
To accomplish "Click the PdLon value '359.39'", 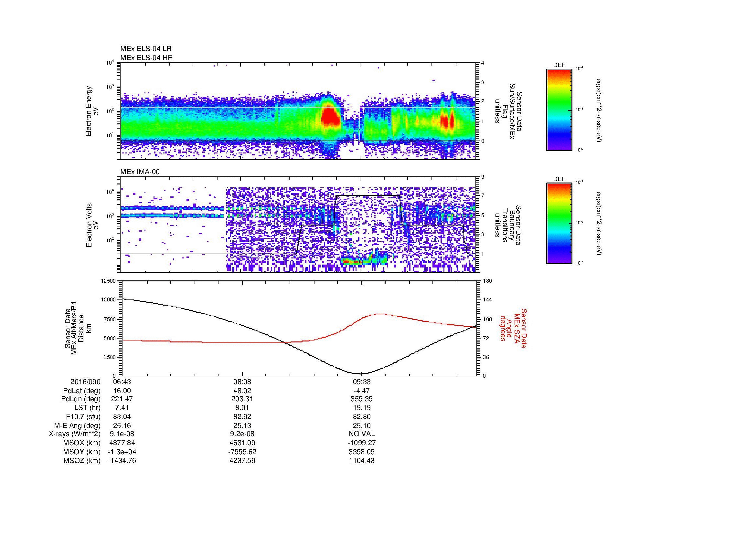I will [362, 399].
